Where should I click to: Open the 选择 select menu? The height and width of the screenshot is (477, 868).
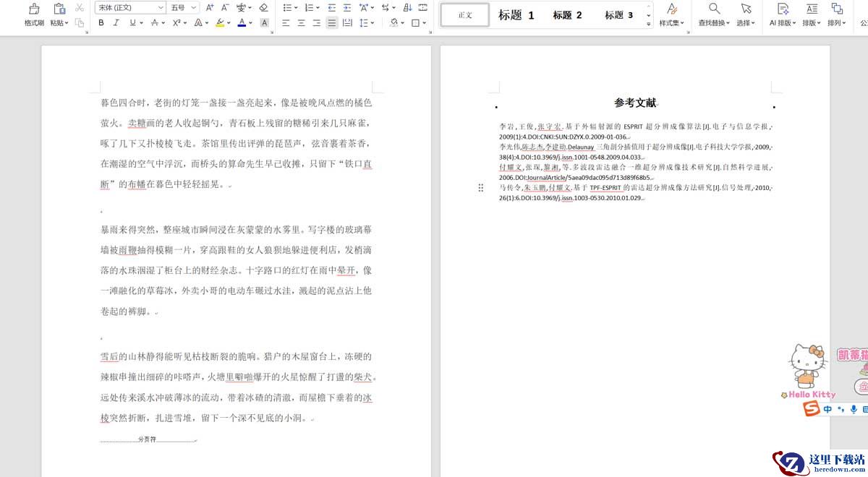(746, 15)
